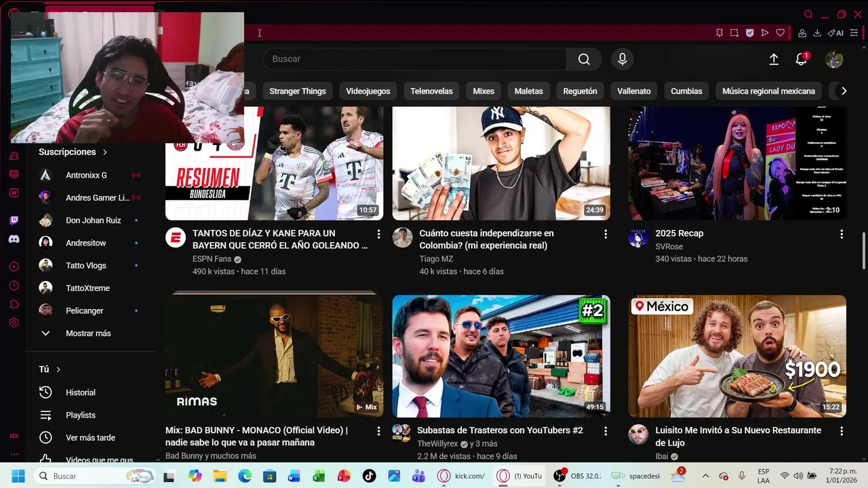Select the Vallenato filter chip

click(x=634, y=91)
